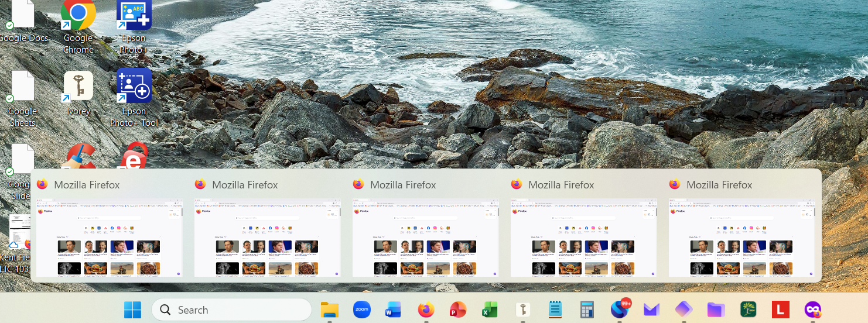The height and width of the screenshot is (323, 868).
Task: Select the middle Mozilla Firefox window preview
Action: [x=426, y=227]
